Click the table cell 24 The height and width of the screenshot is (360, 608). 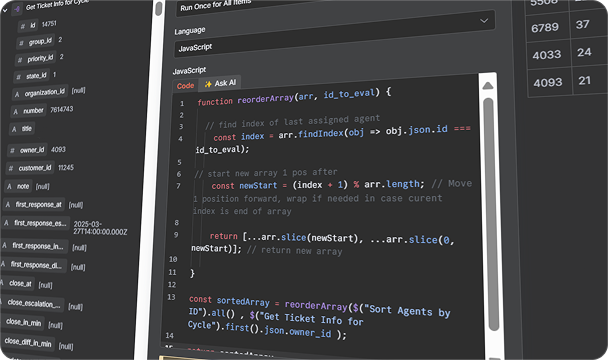(x=584, y=52)
